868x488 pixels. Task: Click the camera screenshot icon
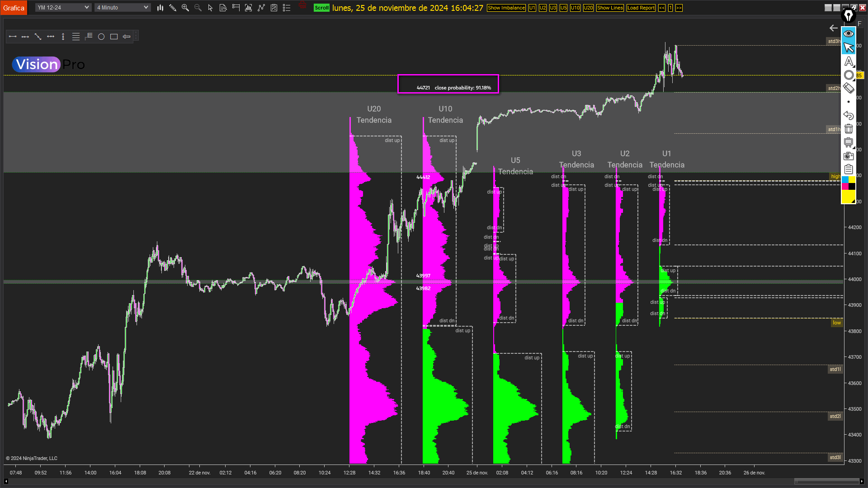(x=849, y=156)
